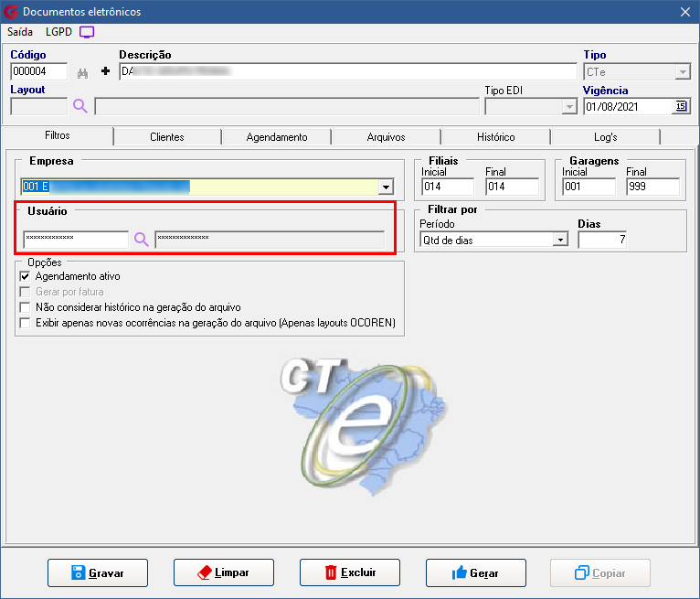Click the Limpar button
Viewport: 700px width, 599px height.
[224, 572]
